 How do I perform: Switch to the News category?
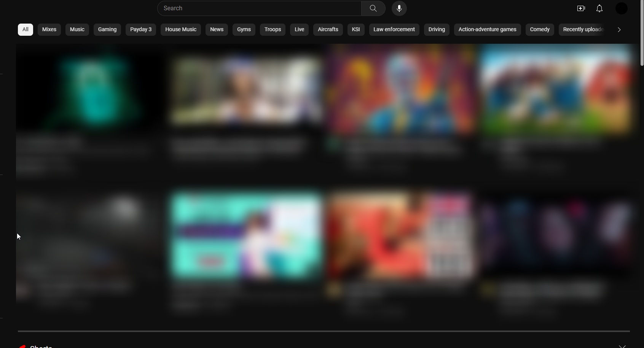coord(216,29)
